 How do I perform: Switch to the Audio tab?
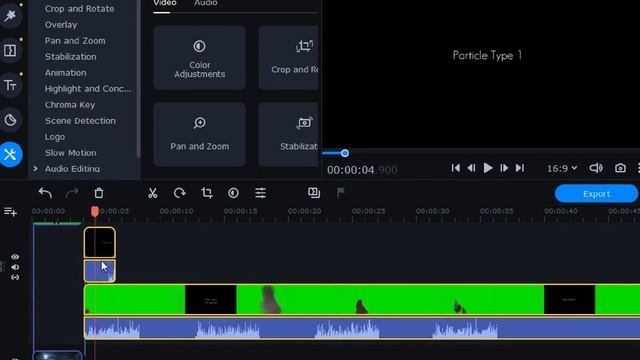(x=205, y=3)
